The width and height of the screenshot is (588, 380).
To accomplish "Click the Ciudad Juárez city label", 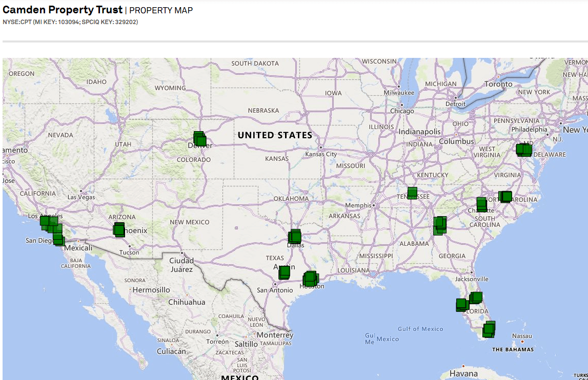I will (x=181, y=265).
